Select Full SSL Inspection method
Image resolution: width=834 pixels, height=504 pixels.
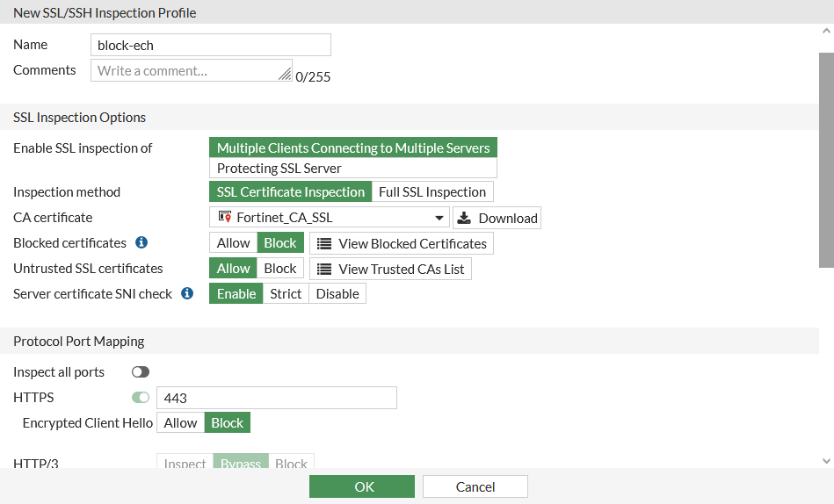tap(432, 191)
